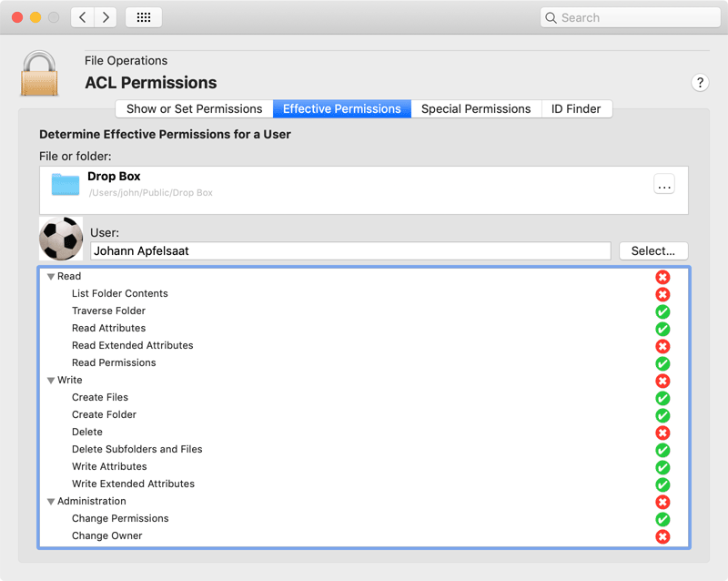Viewport: 728px width, 581px height.
Task: Click green check for Create Files
Action: tap(662, 398)
